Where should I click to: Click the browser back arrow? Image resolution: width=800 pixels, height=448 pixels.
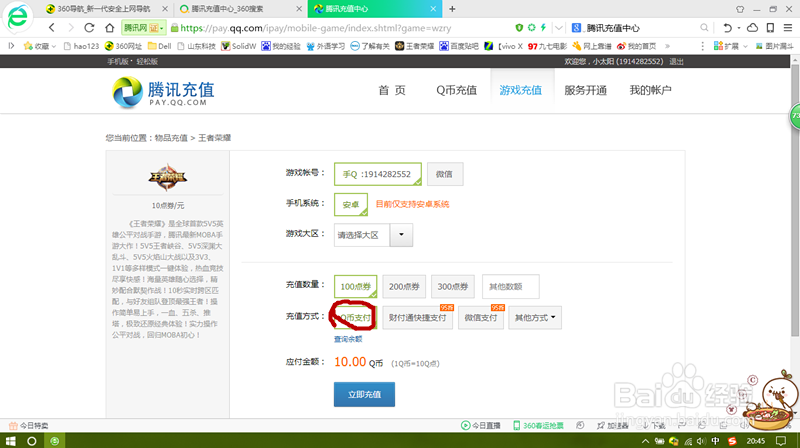click(52, 28)
